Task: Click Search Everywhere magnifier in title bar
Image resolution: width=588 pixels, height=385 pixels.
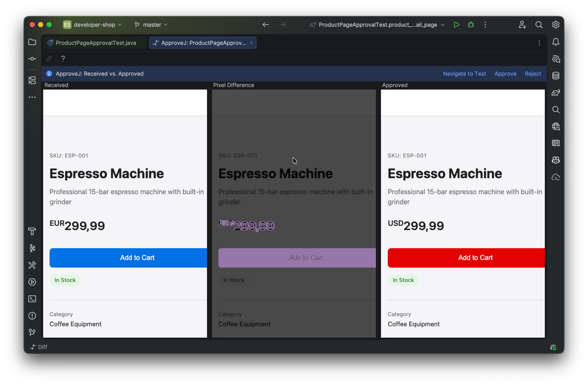Action: [539, 24]
